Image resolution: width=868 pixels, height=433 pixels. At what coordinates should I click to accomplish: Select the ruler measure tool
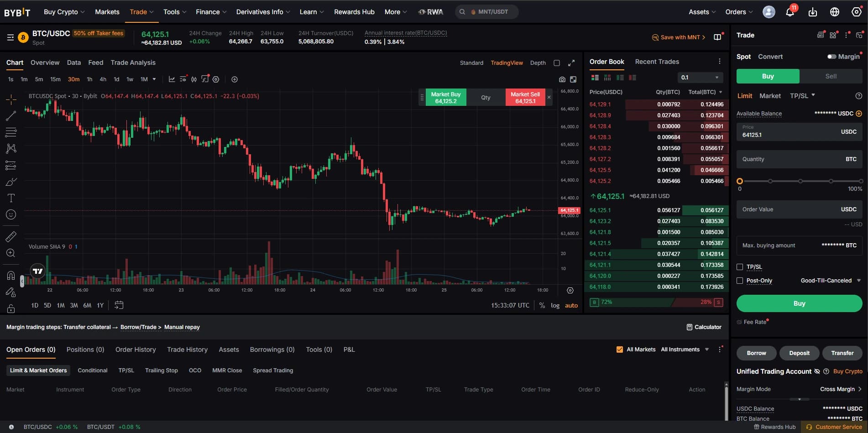[x=11, y=236]
